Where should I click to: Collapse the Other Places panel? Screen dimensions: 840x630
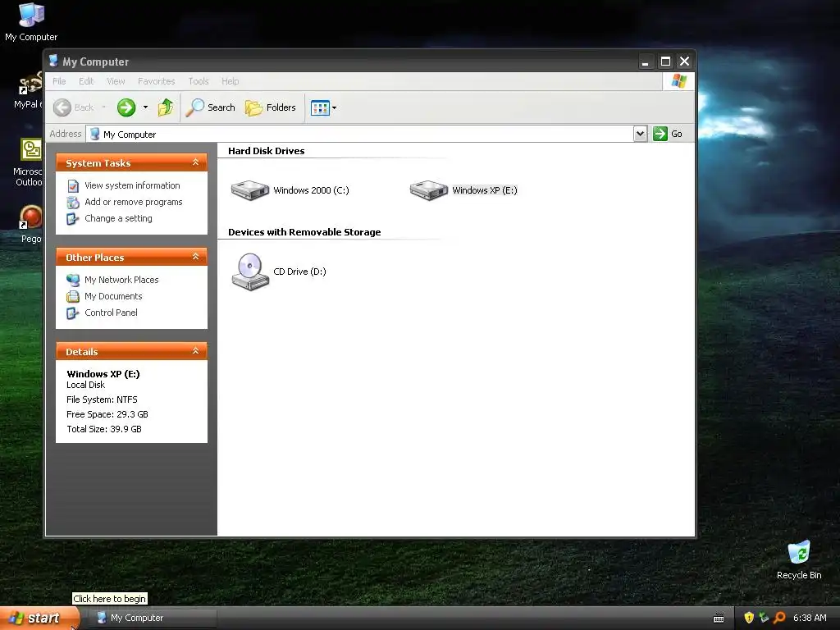click(195, 257)
